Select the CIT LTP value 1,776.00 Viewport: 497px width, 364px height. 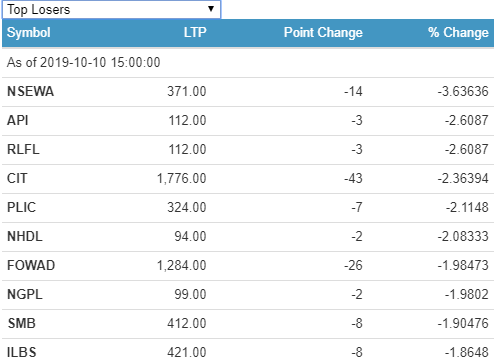pyautogui.click(x=182, y=178)
